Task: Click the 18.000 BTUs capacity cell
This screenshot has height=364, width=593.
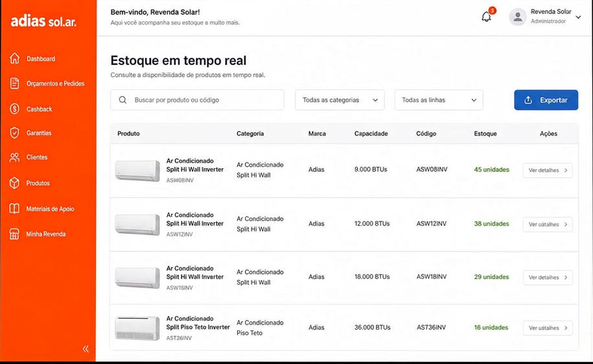Action: [x=372, y=277]
